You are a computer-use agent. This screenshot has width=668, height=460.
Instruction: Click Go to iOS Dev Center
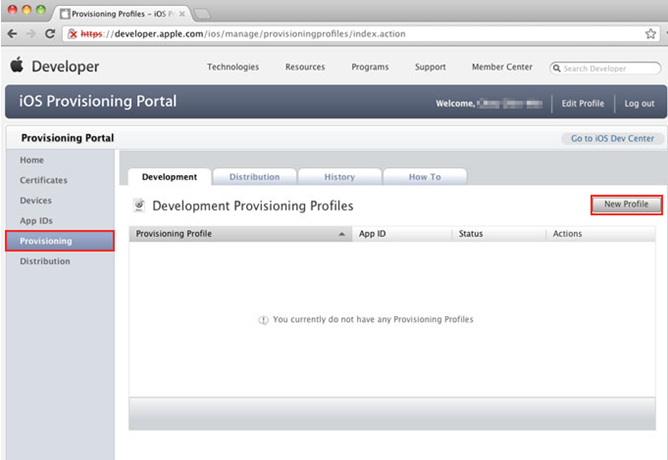tap(612, 138)
